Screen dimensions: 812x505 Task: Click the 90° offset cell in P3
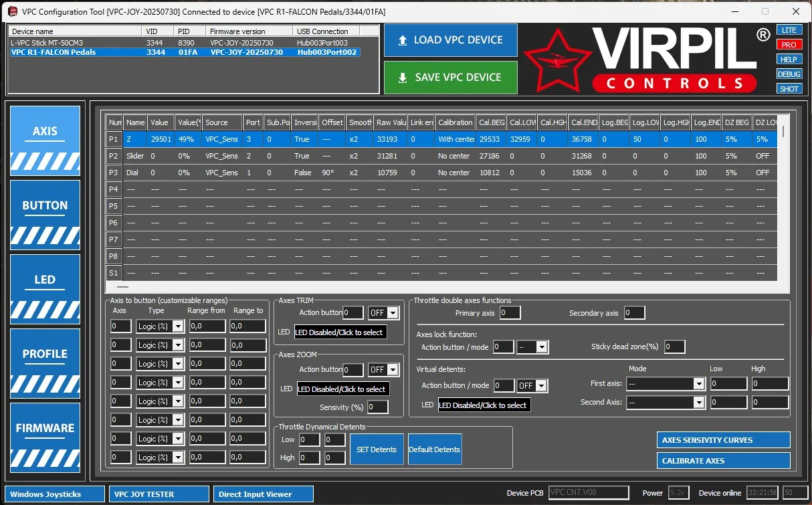(332, 173)
